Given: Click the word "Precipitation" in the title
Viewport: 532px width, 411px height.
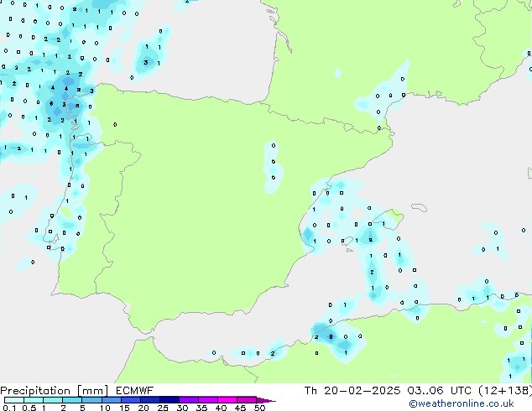Looking at the screenshot, I should [x=35, y=391].
